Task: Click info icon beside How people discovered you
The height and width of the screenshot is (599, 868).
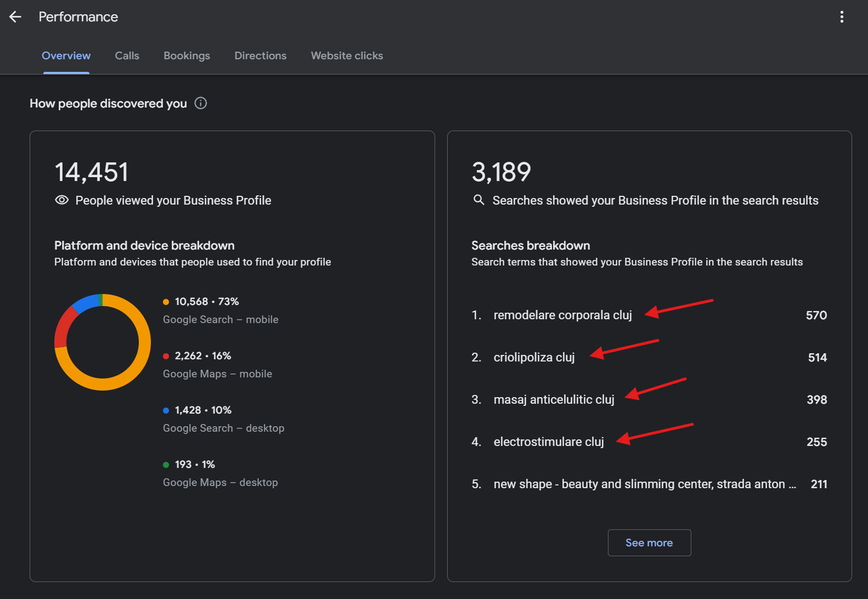Action: click(x=201, y=103)
